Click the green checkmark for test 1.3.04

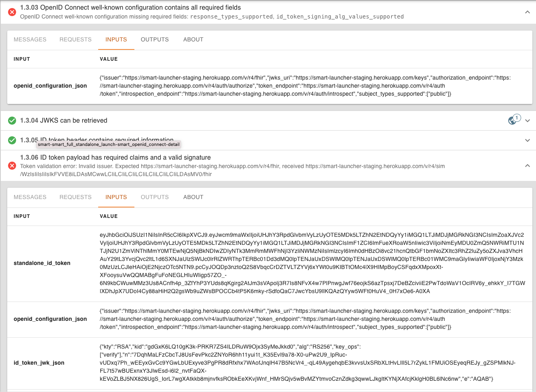[x=11, y=120]
